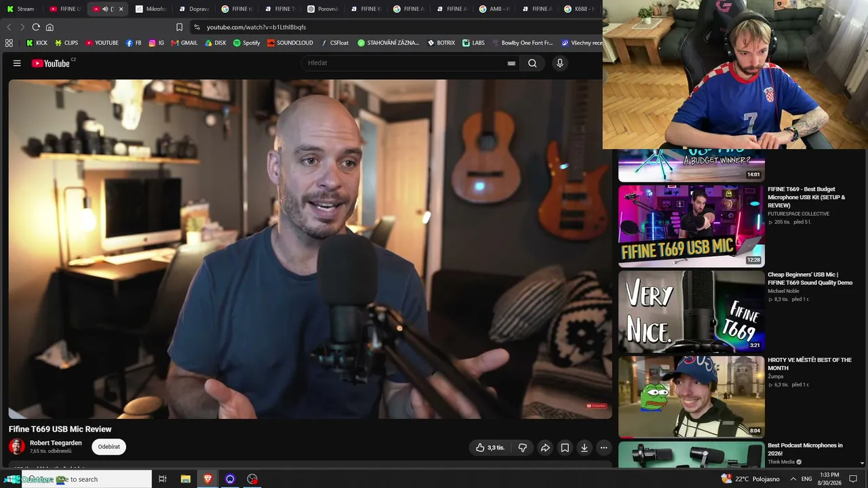Click the browser address bar URL
868x488 pixels.
point(256,27)
